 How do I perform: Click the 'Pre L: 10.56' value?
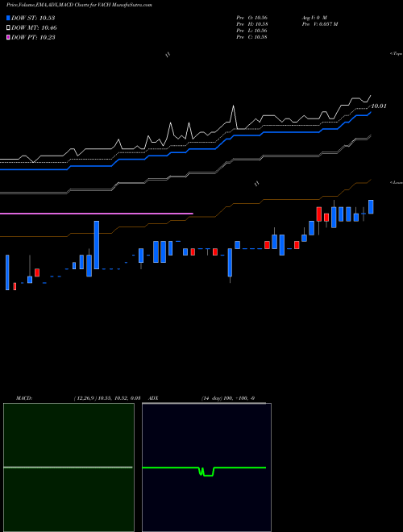click(x=251, y=31)
